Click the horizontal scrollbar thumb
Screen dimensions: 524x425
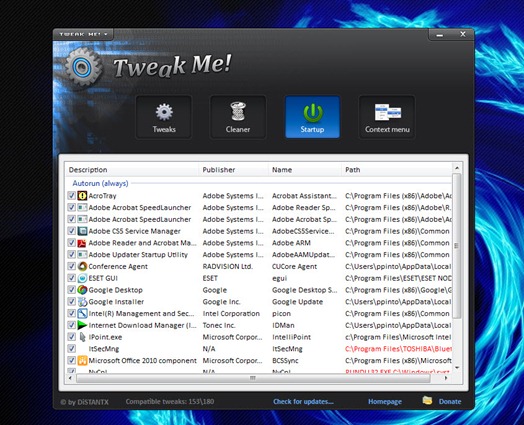click(x=253, y=378)
